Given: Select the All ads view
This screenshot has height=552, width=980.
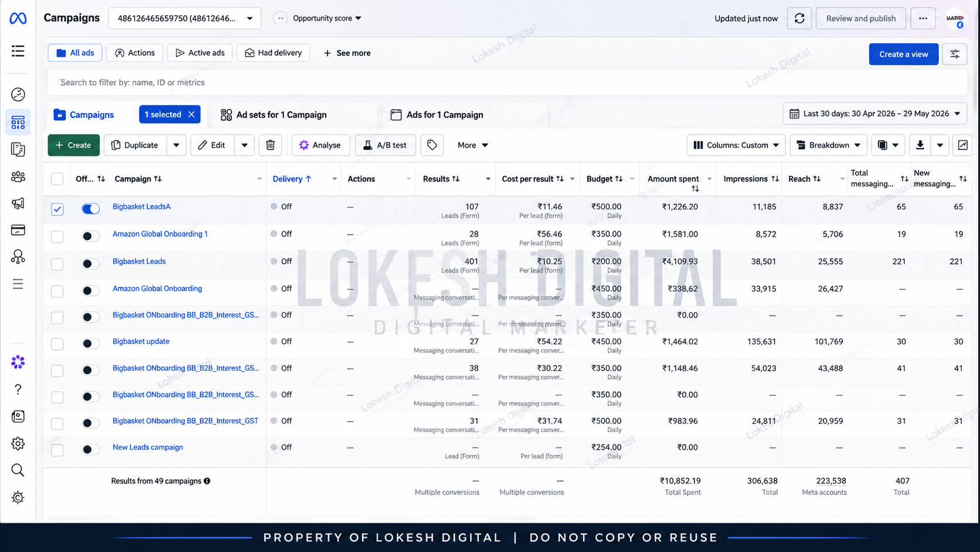Looking at the screenshot, I should point(75,53).
